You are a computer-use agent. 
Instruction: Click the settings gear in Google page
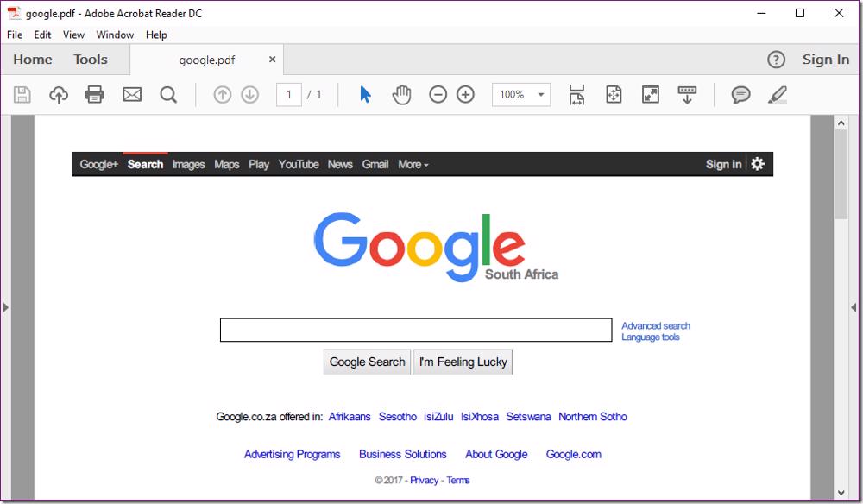pyautogui.click(x=758, y=164)
